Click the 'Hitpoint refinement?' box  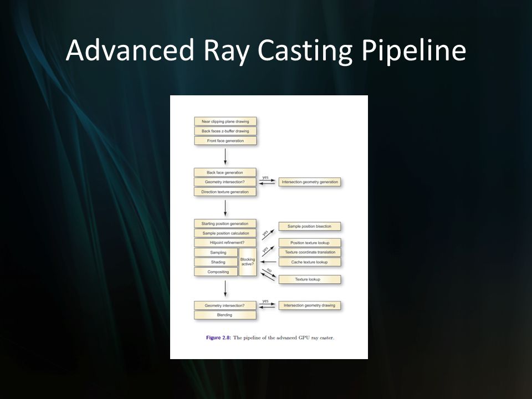(225, 243)
